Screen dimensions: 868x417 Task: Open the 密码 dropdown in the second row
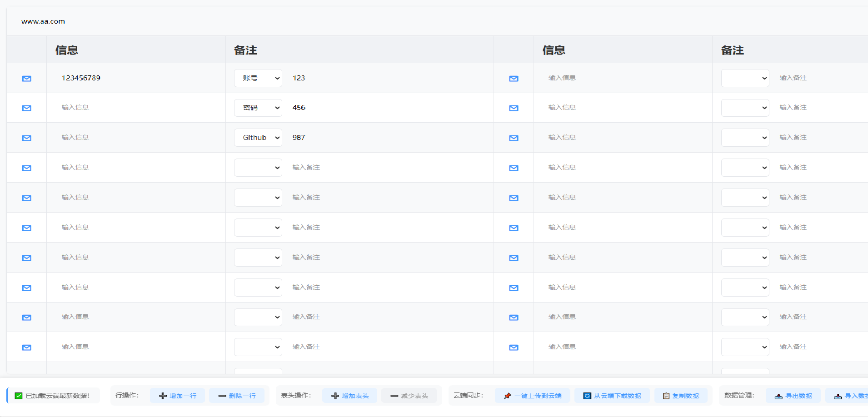[258, 108]
